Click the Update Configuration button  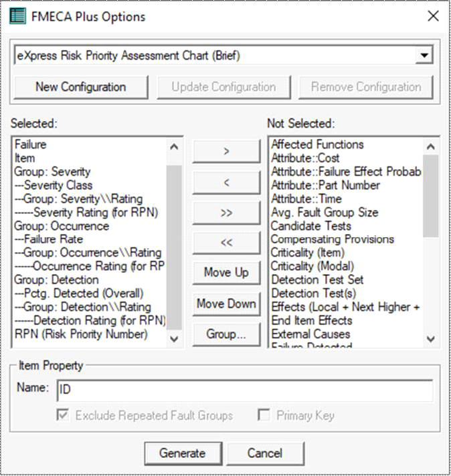(223, 87)
